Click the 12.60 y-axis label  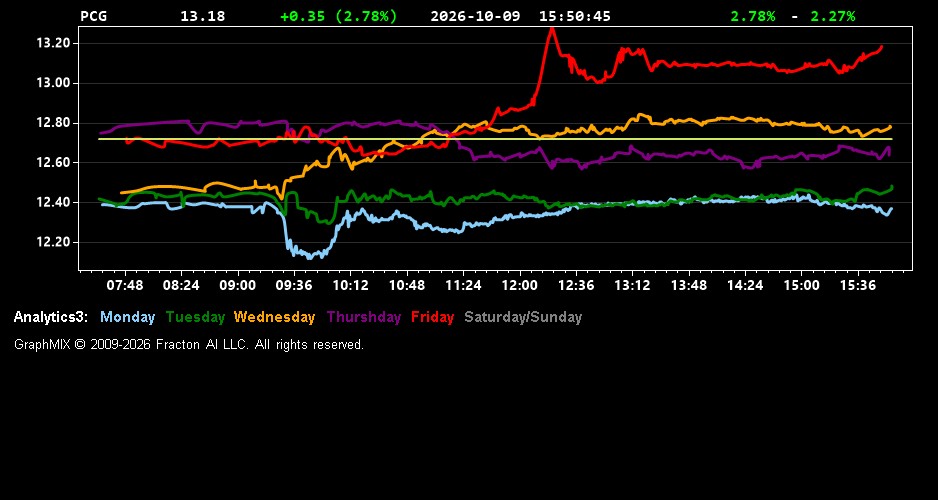coord(54,163)
